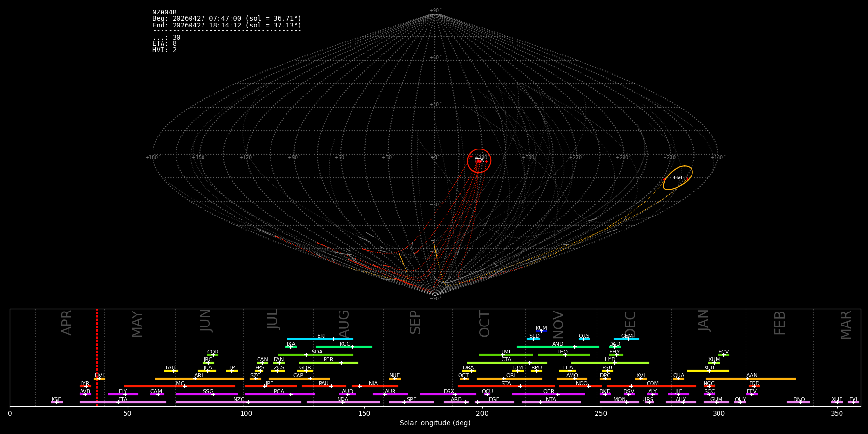Viewport: 868px width, 434px height.
Task: Select the ORS shower label in the timeline
Action: [584, 336]
